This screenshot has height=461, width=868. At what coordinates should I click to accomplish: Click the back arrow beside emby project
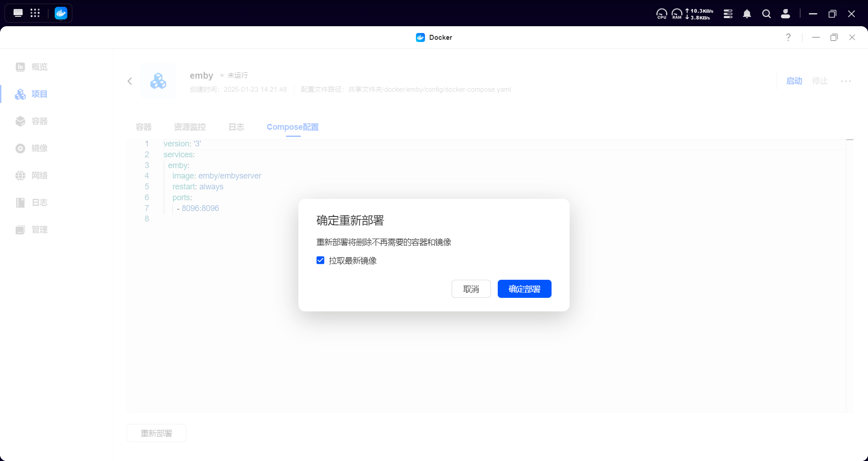[130, 81]
